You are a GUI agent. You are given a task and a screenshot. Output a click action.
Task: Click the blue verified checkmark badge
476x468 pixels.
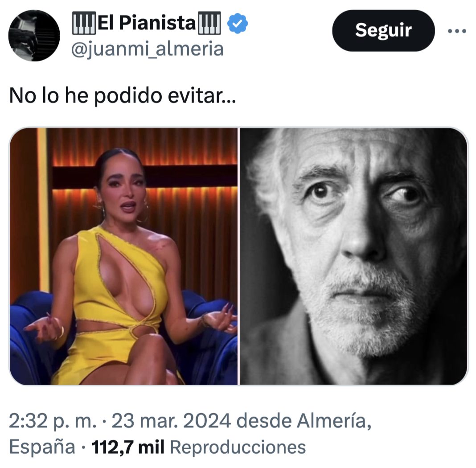[238, 23]
